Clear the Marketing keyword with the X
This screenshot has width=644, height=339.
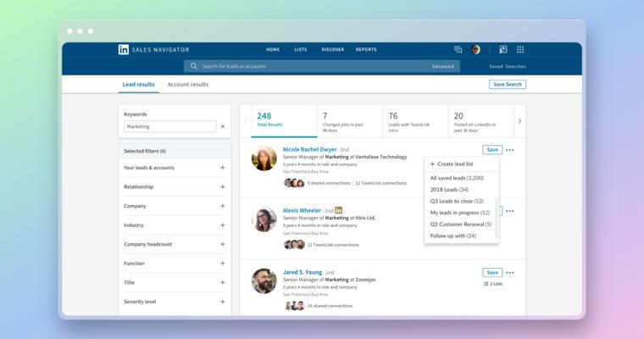tap(223, 126)
